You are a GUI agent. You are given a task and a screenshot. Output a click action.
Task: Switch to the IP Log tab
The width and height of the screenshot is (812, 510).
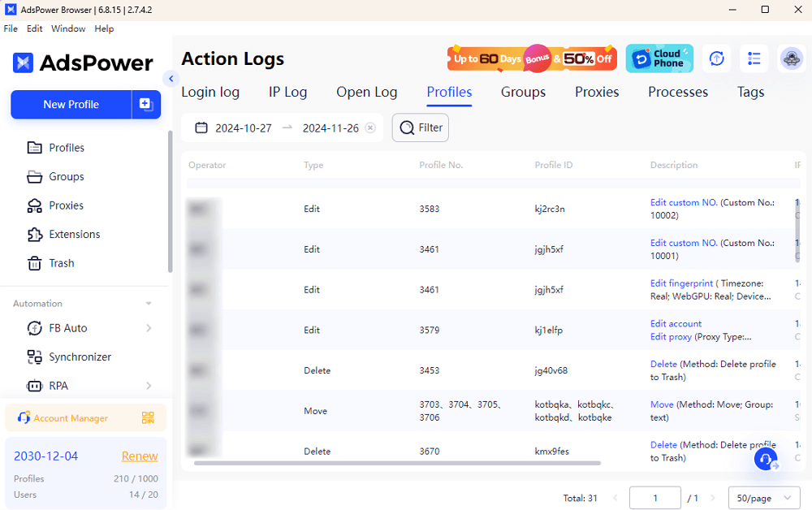coord(287,92)
